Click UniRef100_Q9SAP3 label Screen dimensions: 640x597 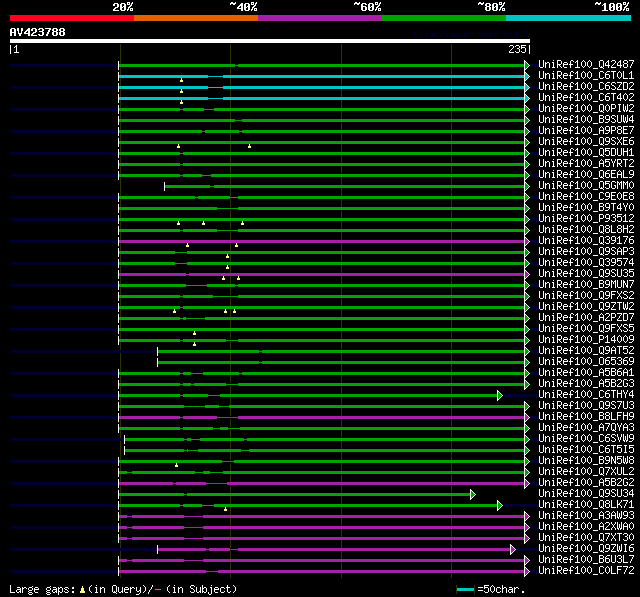(586, 252)
